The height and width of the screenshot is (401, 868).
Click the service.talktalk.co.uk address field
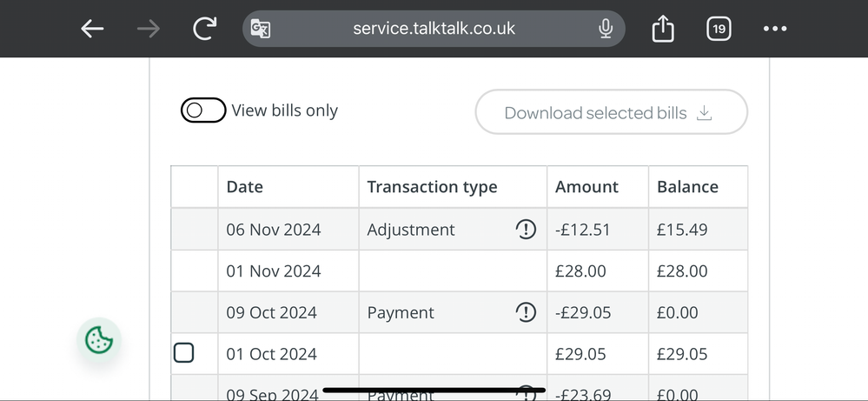pos(434,29)
